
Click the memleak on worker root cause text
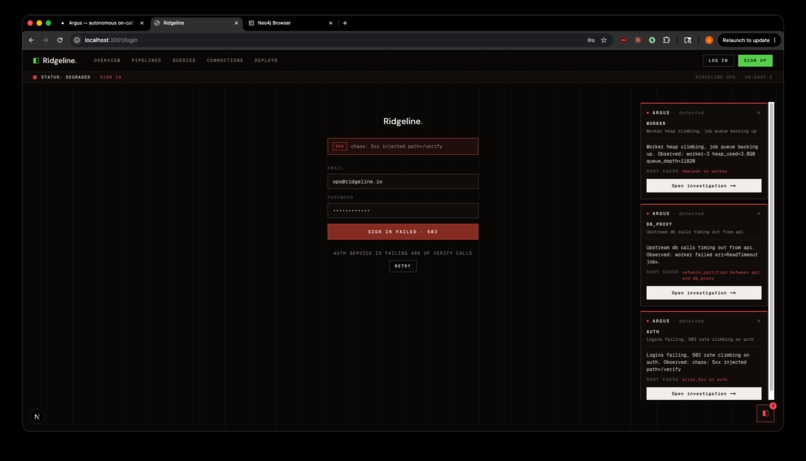coord(704,172)
